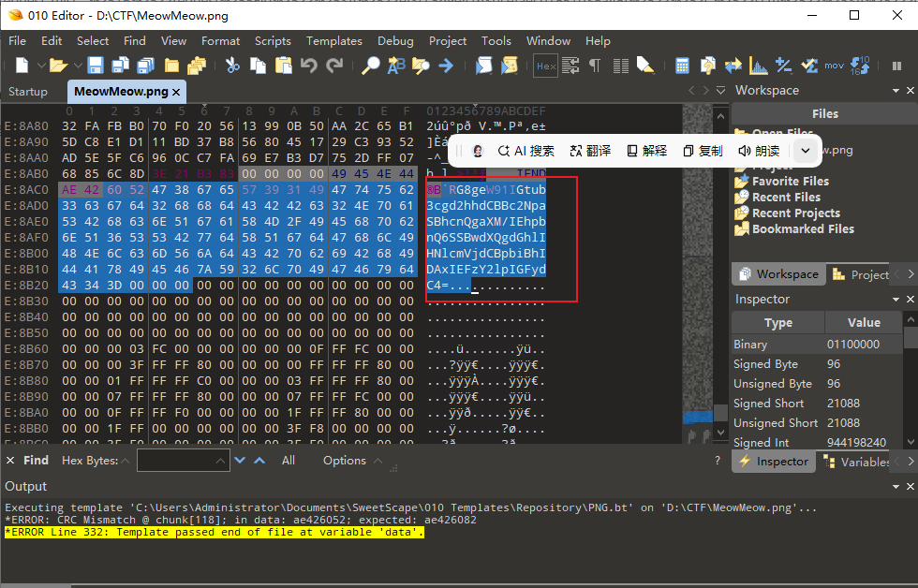
Task: Click the base converter 10/16 icon
Action: point(860,66)
